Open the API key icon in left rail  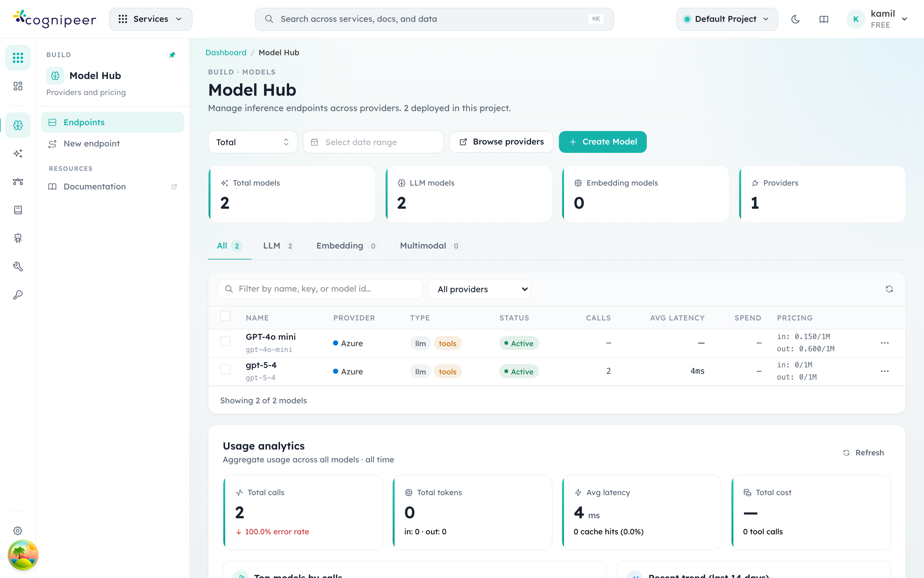pyautogui.click(x=18, y=295)
